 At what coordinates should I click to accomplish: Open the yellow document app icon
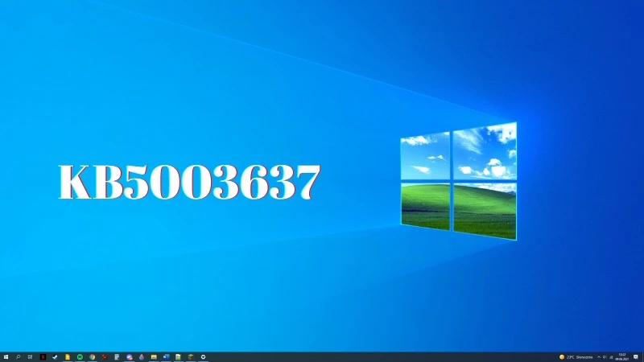(x=68, y=357)
